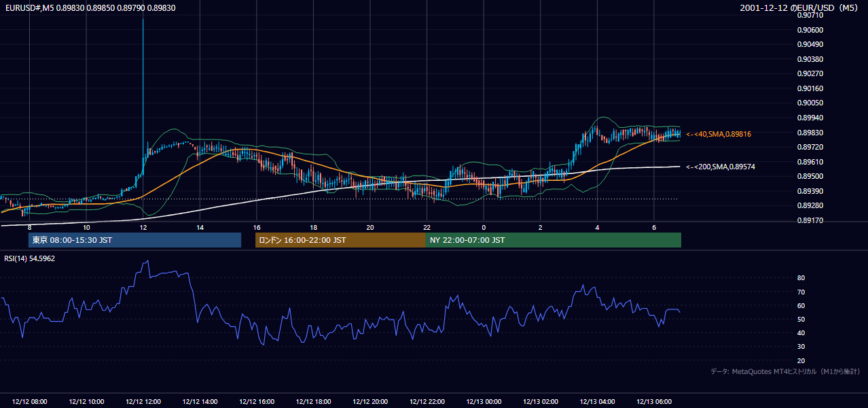Click hour label 16 under the price chart

coord(257,227)
